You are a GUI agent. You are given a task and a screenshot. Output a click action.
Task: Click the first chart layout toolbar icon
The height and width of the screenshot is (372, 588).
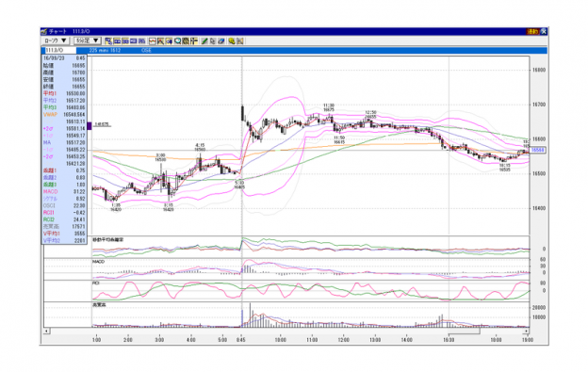click(108, 40)
